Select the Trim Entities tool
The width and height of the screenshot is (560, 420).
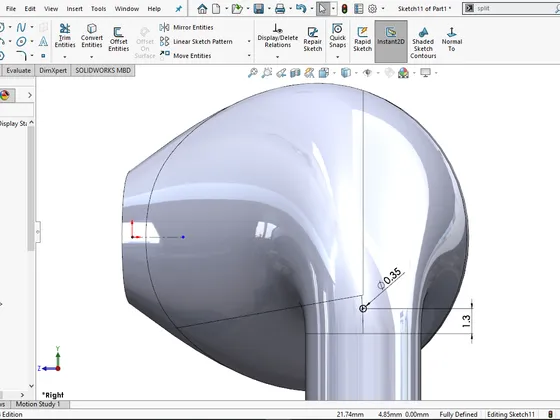[x=65, y=36]
